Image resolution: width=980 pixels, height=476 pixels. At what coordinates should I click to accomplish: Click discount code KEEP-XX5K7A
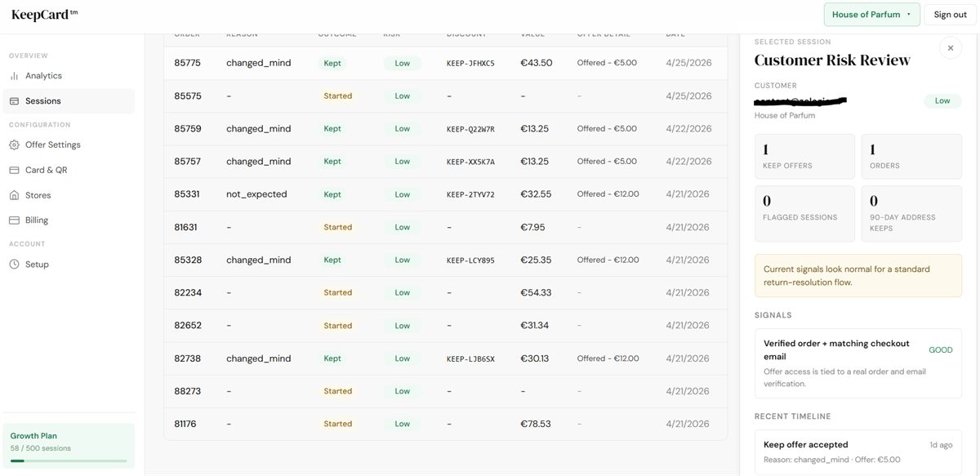click(470, 162)
